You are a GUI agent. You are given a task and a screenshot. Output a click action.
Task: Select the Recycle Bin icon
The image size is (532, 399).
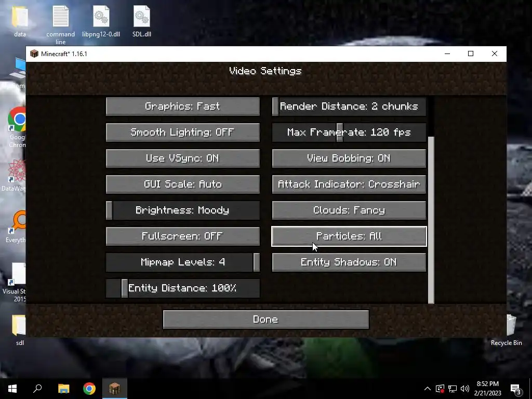click(x=506, y=330)
